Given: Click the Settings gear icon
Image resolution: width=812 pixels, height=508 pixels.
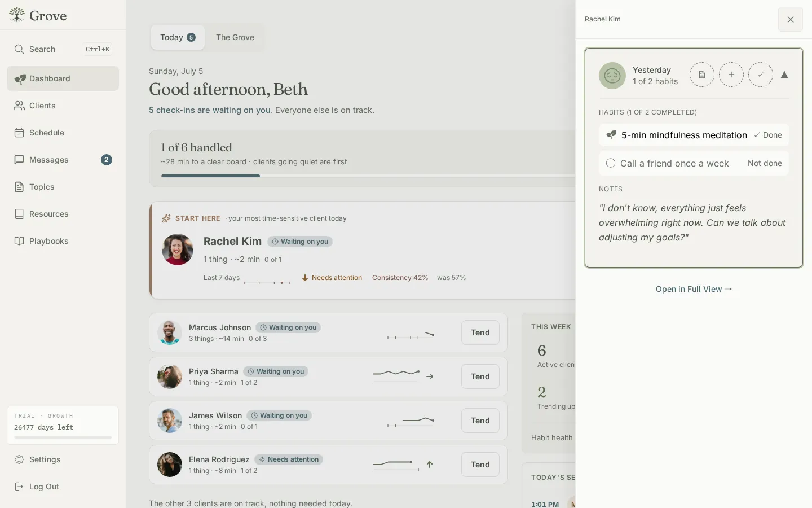Looking at the screenshot, I should click(x=19, y=459).
